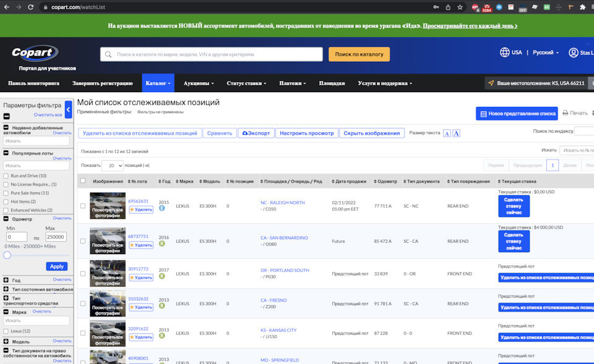This screenshot has width=594, height=364.
Task: Open the user account profile icon
Action: pos(573,53)
